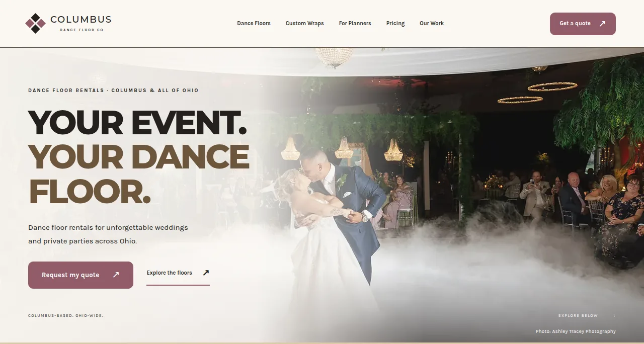This screenshot has width=644, height=344.
Task: Go to For Planners page
Action: click(x=355, y=23)
